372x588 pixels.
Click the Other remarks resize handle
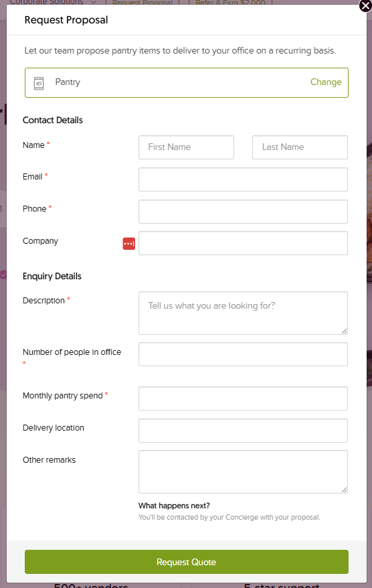344,490
